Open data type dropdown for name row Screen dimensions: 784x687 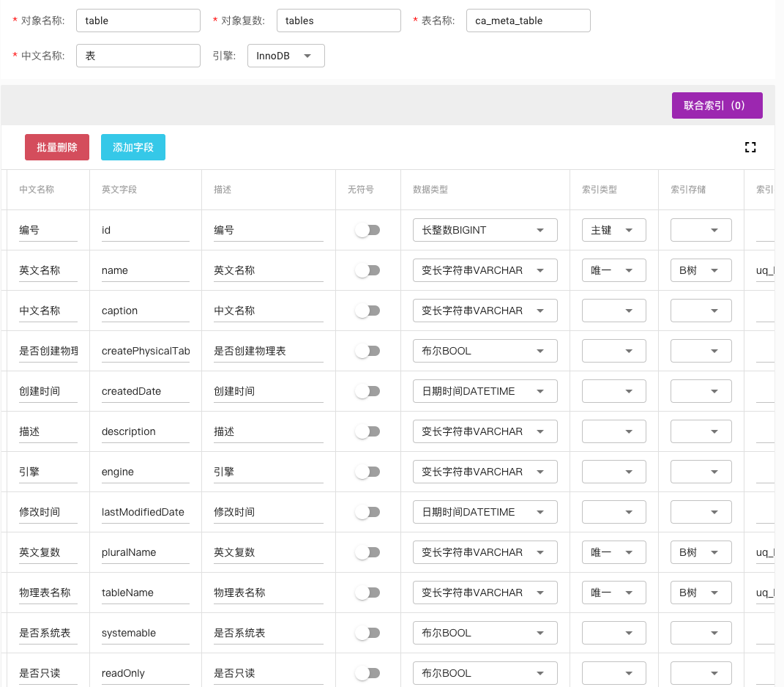(485, 270)
